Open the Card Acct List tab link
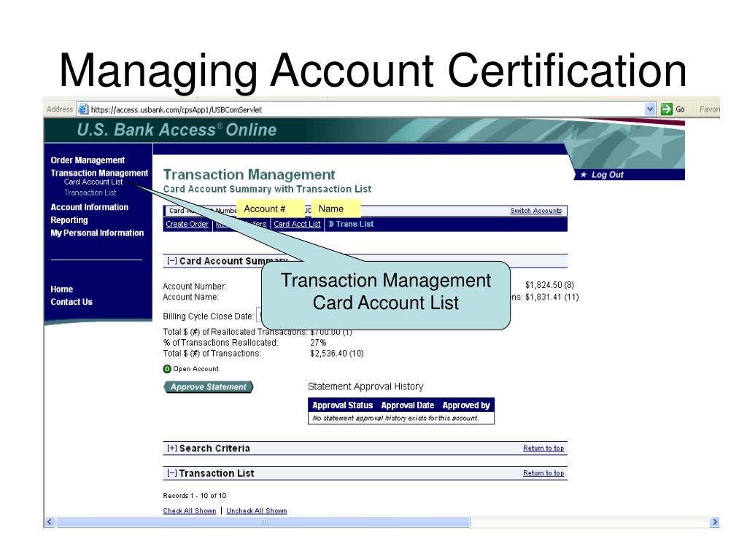The height and width of the screenshot is (560, 747). click(298, 225)
